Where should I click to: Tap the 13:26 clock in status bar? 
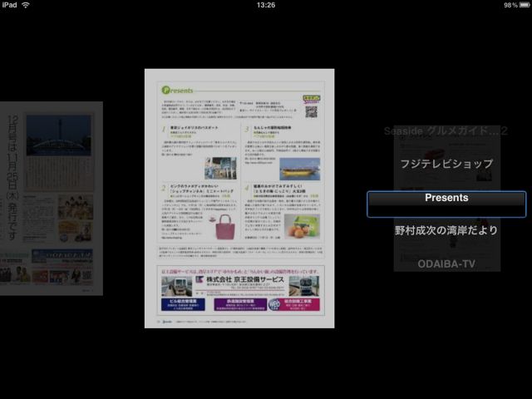[266, 5]
